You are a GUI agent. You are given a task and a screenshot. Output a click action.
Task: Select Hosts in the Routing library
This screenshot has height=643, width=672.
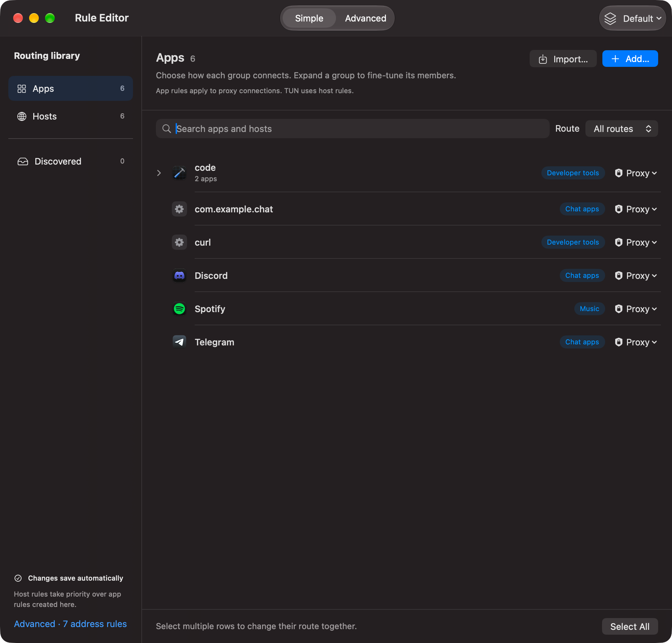pos(71,116)
